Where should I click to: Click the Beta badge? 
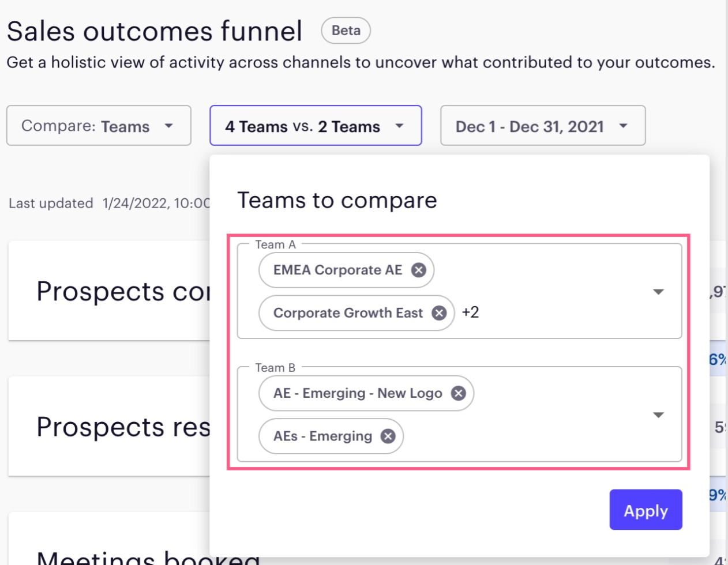point(346,31)
